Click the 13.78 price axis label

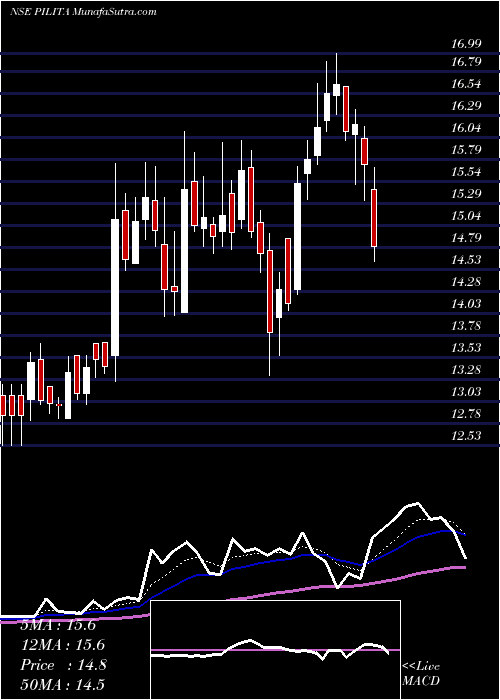pyautogui.click(x=466, y=325)
